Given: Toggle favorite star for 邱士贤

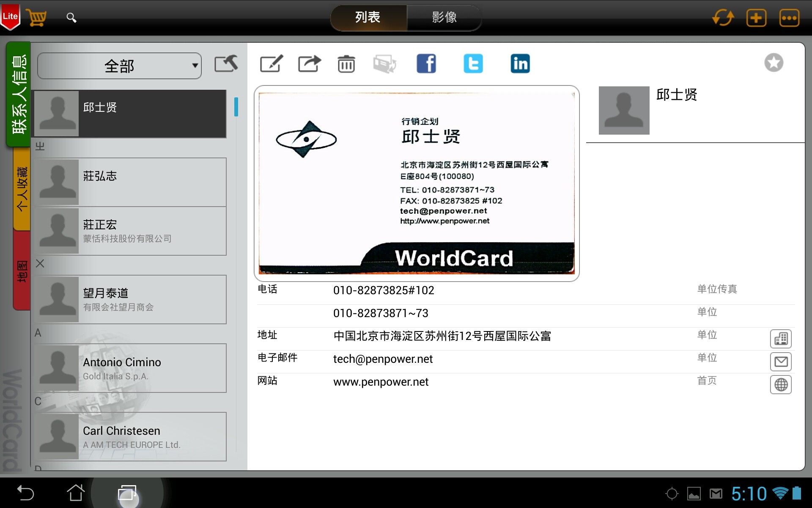Looking at the screenshot, I should (x=774, y=63).
